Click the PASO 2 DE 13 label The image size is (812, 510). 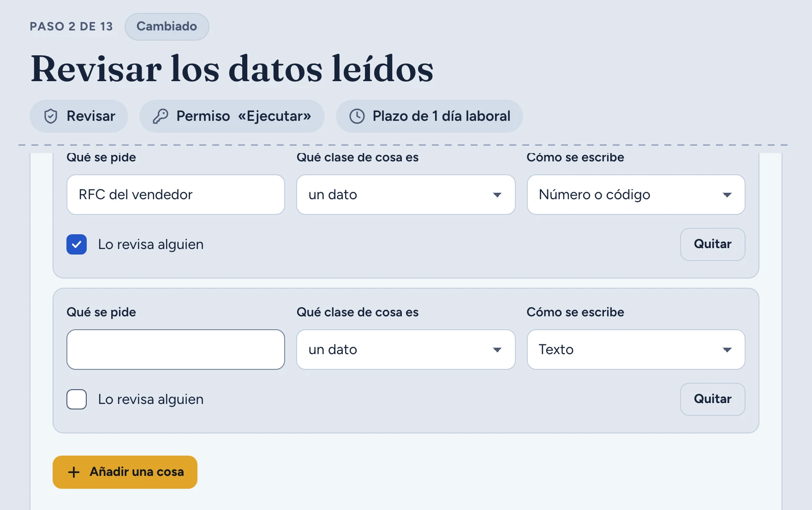tap(71, 26)
